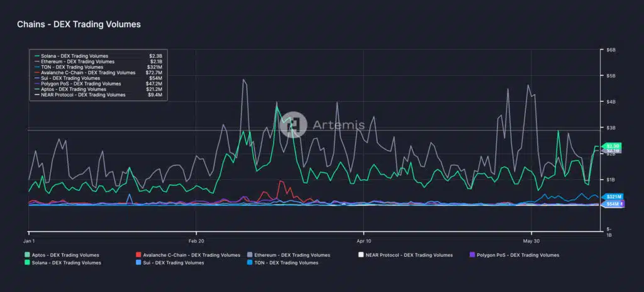Select NEAR Protocol row in top legend box
Image resolution: width=644 pixels, height=292 pixels.
99,95
